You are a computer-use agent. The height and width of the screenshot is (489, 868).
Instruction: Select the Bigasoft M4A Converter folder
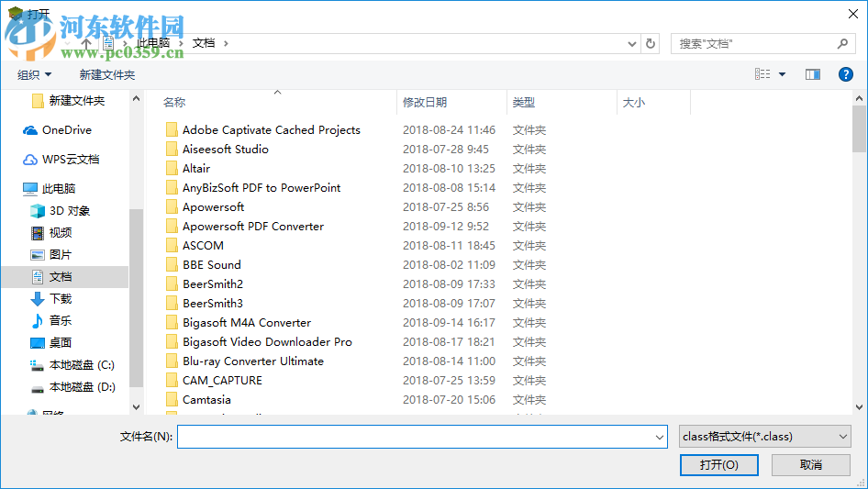(x=246, y=323)
